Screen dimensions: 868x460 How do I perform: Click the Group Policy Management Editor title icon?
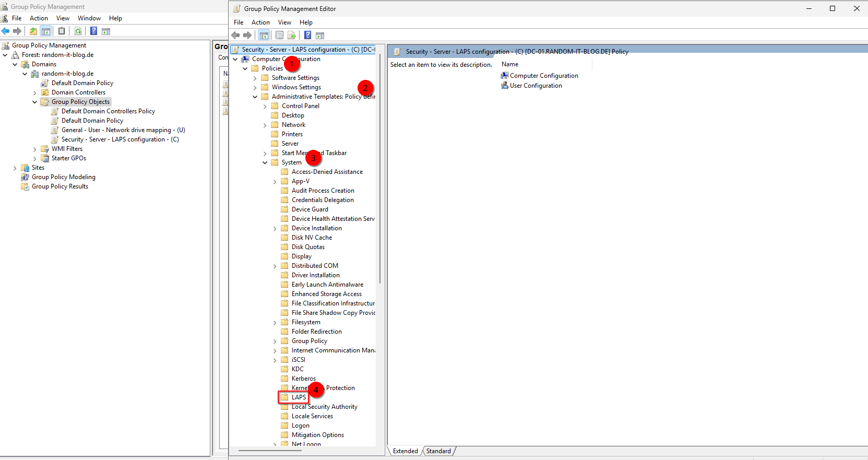pyautogui.click(x=237, y=9)
